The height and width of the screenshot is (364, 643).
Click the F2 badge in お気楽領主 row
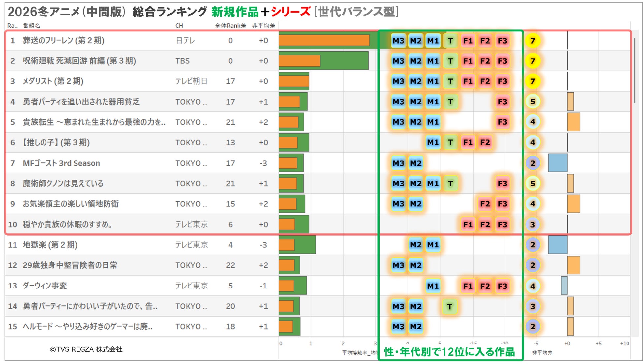pos(485,204)
